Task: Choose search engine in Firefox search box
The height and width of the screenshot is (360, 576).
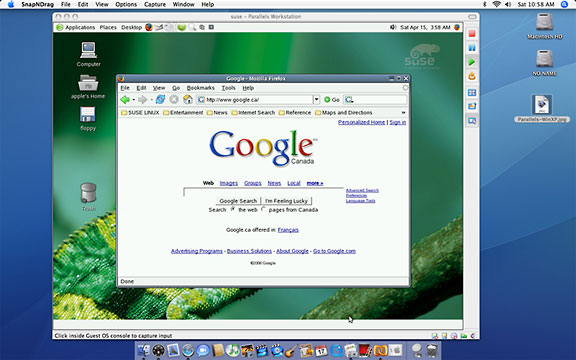Action: click(x=349, y=100)
